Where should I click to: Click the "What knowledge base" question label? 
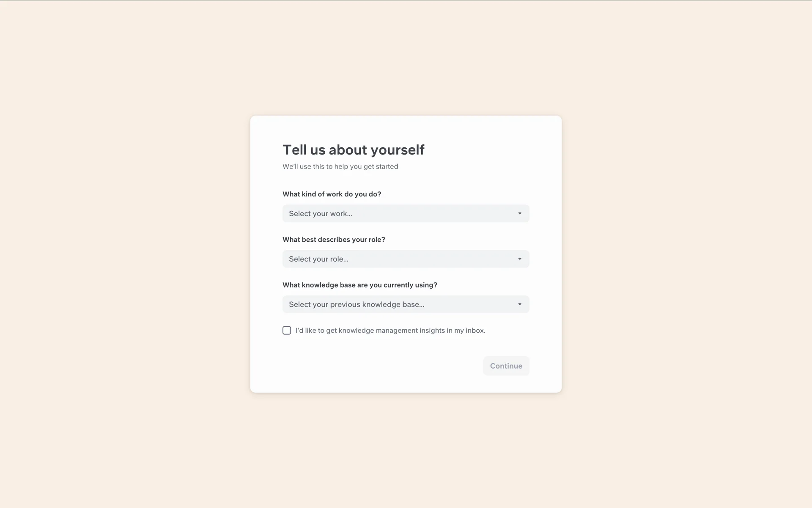pos(359,285)
